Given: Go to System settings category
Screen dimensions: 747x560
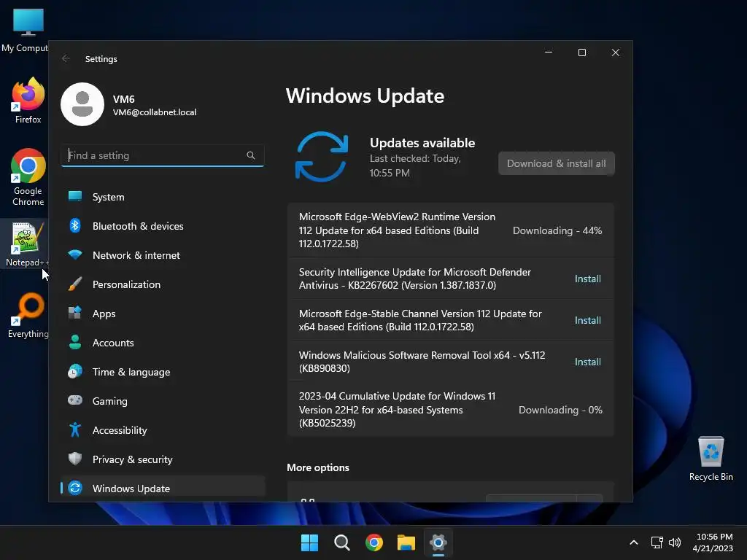Looking at the screenshot, I should (163, 197).
